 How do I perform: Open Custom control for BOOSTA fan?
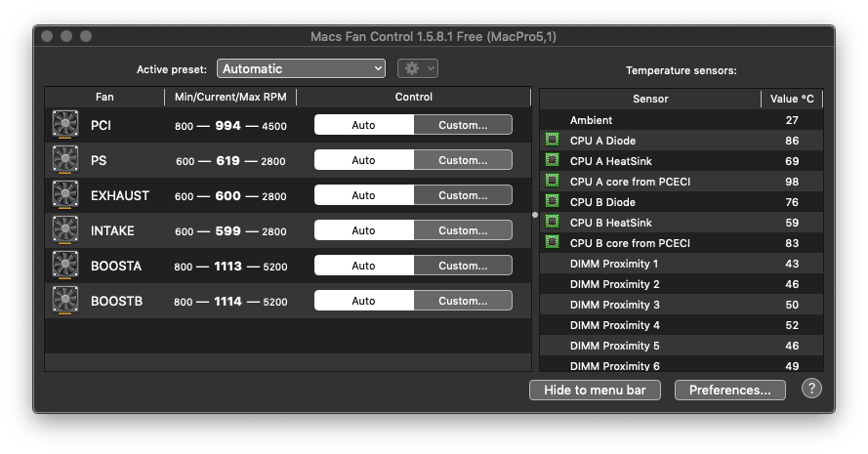(x=463, y=266)
